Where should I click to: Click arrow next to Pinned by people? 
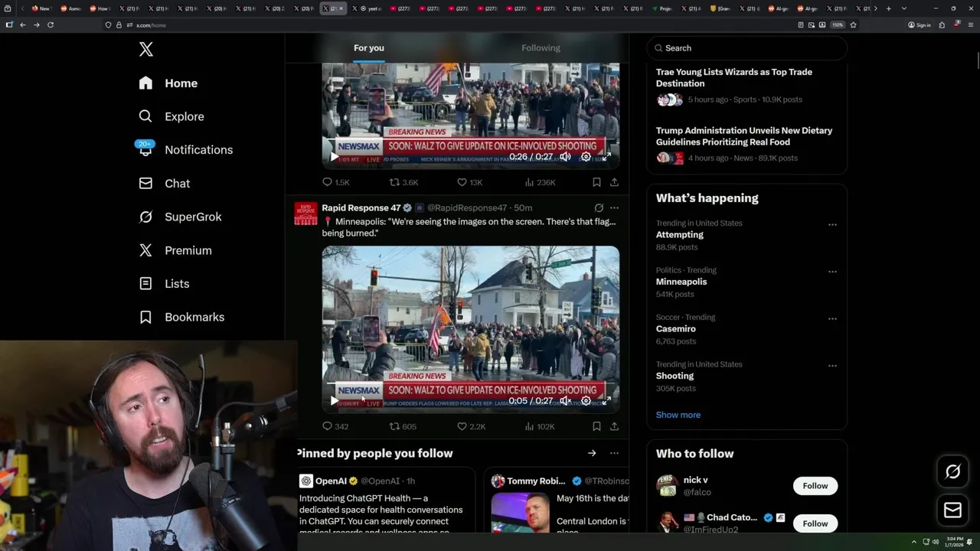click(592, 453)
